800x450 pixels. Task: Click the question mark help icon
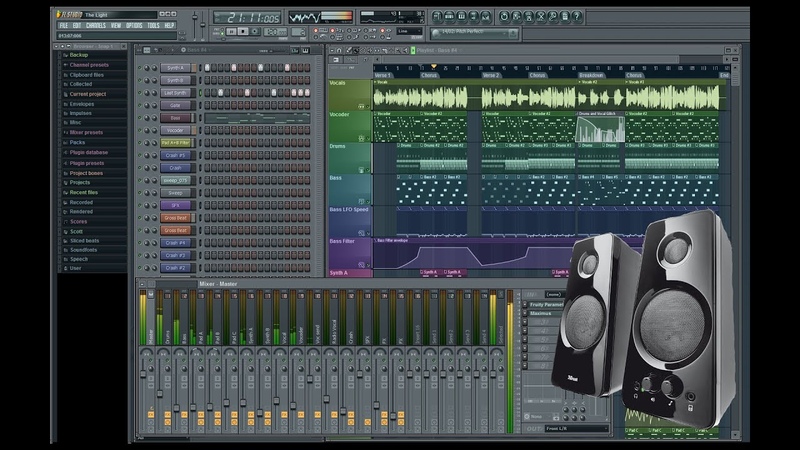[x=577, y=17]
